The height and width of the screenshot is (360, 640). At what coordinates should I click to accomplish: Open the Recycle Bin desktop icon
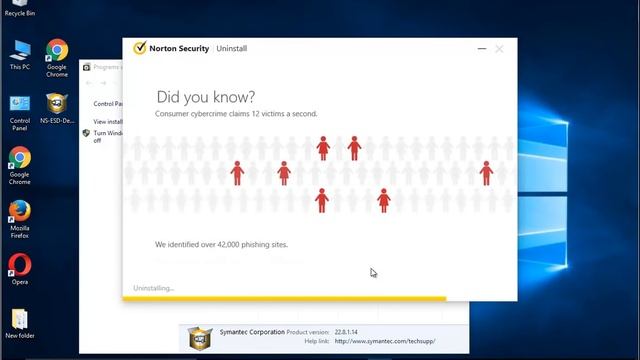(20, 8)
